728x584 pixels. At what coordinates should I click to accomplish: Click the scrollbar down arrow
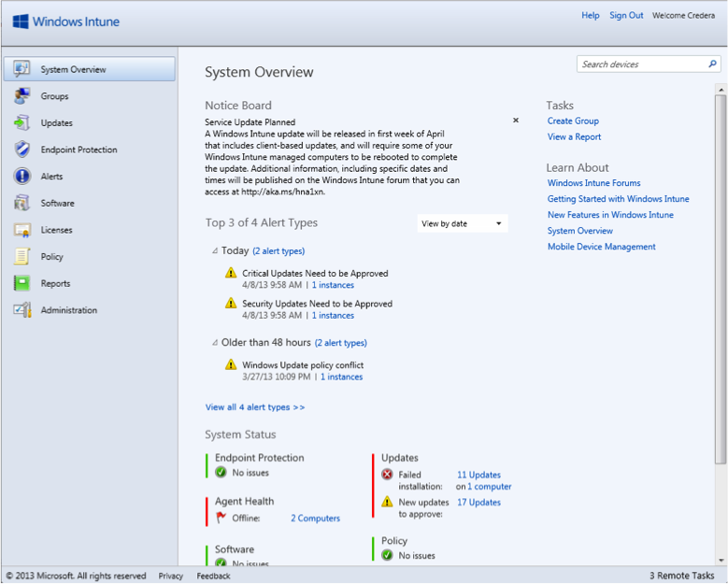click(x=721, y=560)
